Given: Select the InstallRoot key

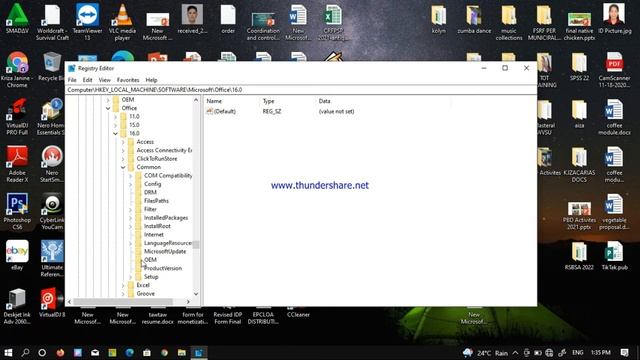Looking at the screenshot, I should [157, 226].
